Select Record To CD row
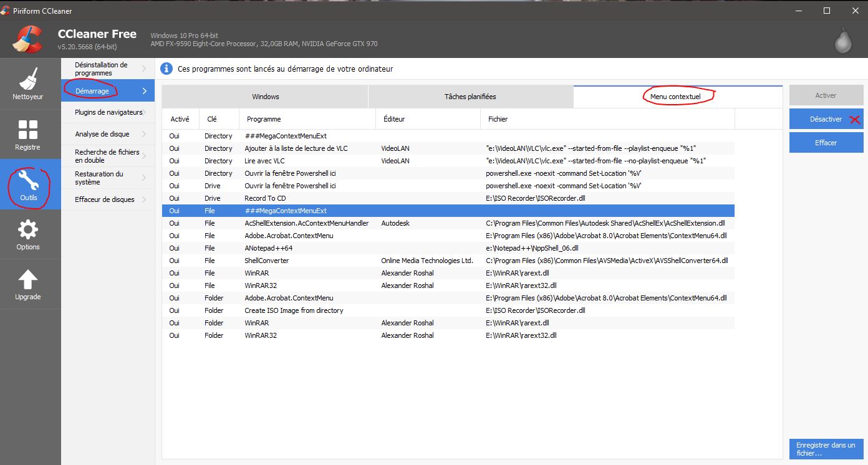Screen dimensions: 868x465 (x=448, y=198)
